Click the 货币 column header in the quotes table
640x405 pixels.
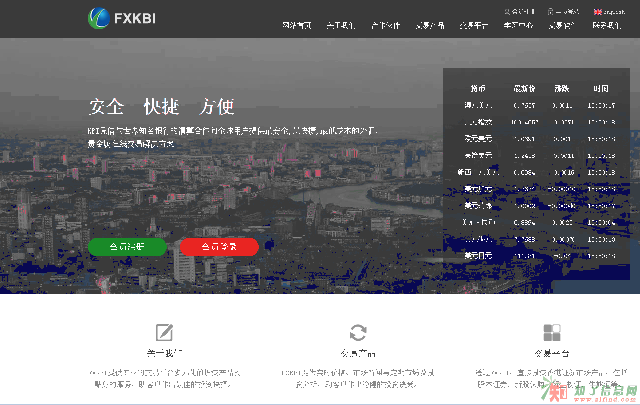click(476, 88)
